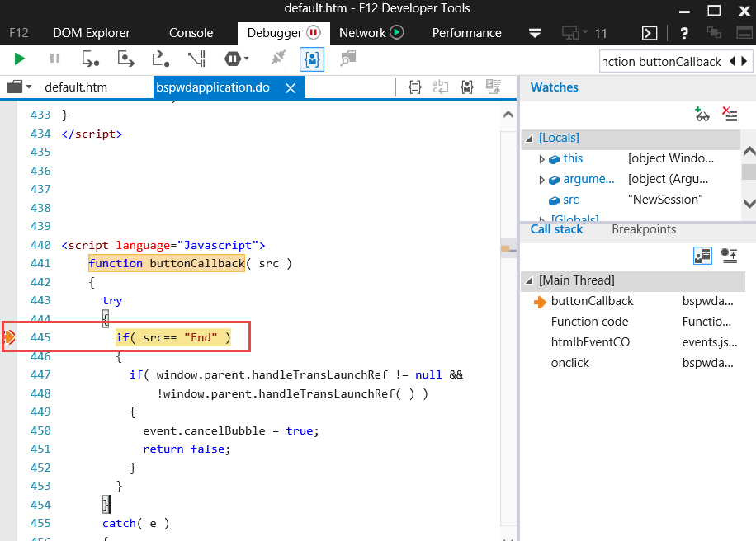
Task: Click the "NewSession" value
Action: (665, 200)
